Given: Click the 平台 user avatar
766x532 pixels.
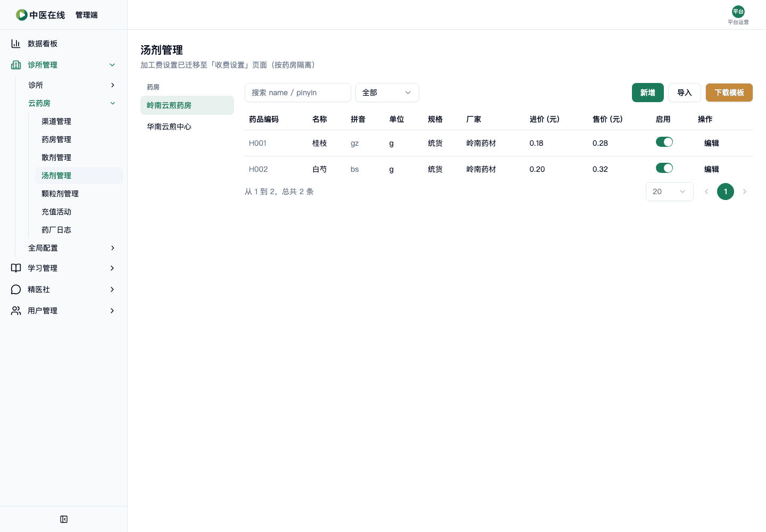Looking at the screenshot, I should tap(738, 12).
